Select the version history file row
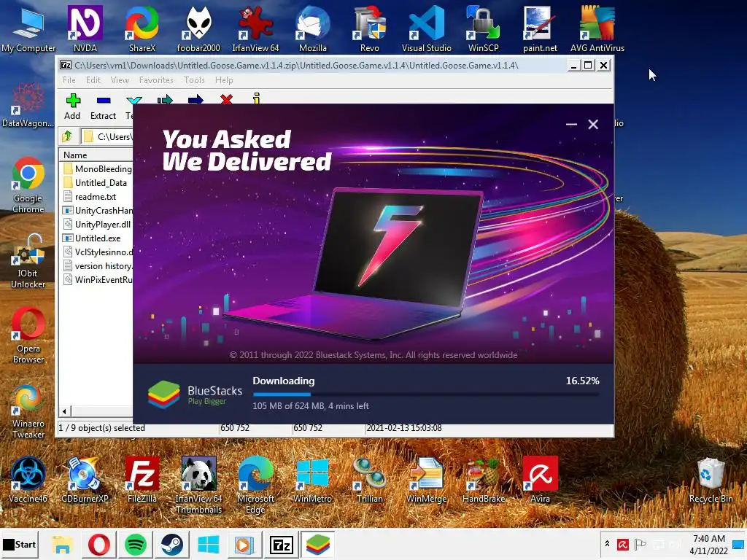 97,265
